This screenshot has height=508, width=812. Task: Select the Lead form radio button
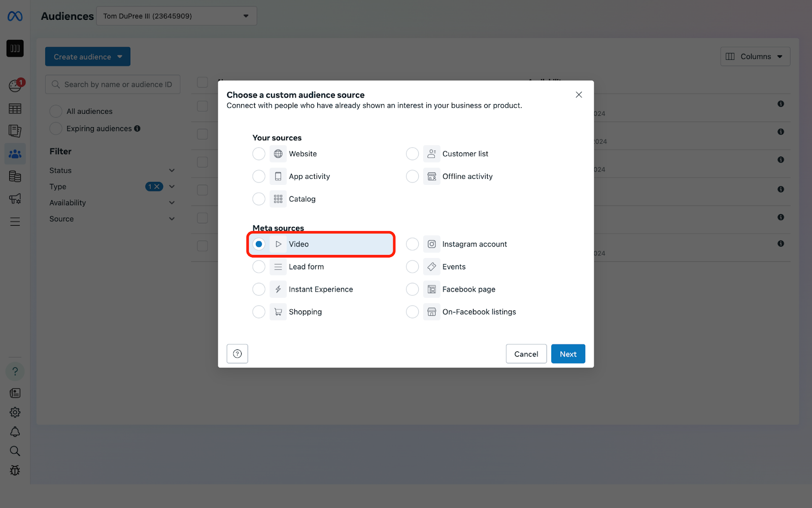coord(259,267)
